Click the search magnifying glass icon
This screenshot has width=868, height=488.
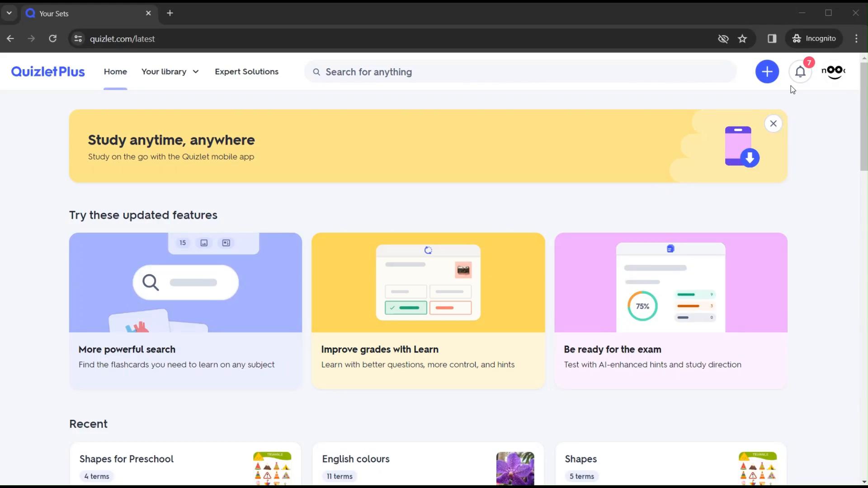click(316, 71)
